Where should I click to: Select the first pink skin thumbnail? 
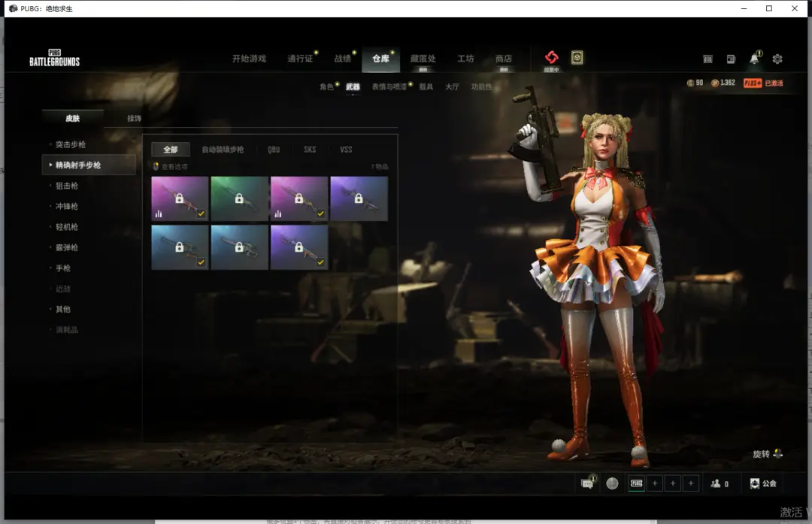[180, 198]
